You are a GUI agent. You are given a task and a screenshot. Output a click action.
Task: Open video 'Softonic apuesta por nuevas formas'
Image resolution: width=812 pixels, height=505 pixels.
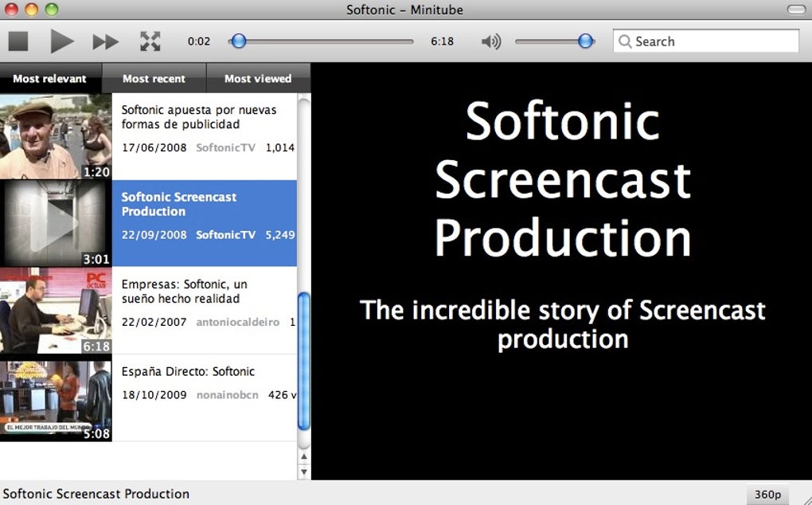click(199, 117)
